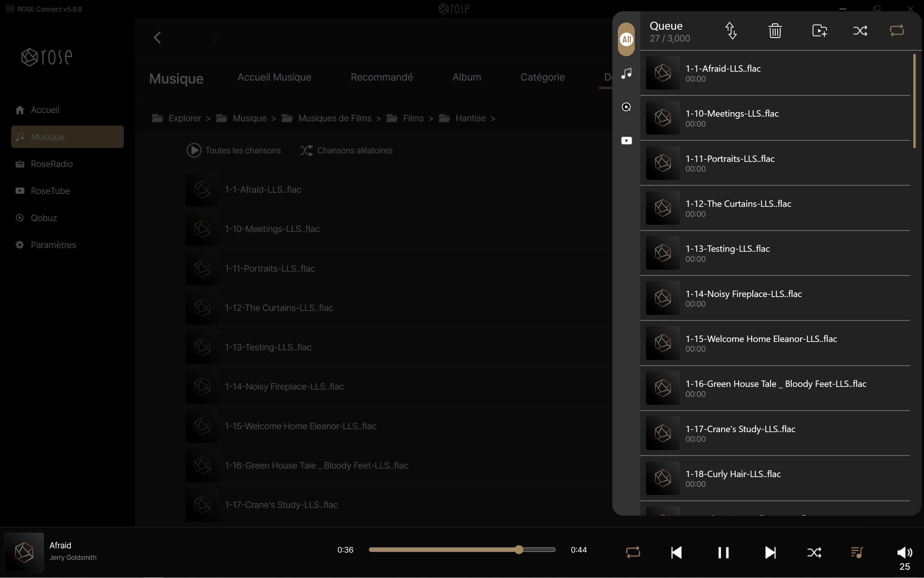
Task: Play Chansons aléatoires shuffle
Action: tap(346, 150)
